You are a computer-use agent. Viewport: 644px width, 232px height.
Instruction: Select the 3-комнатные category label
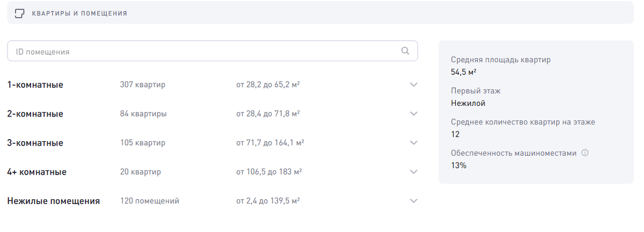(35, 143)
